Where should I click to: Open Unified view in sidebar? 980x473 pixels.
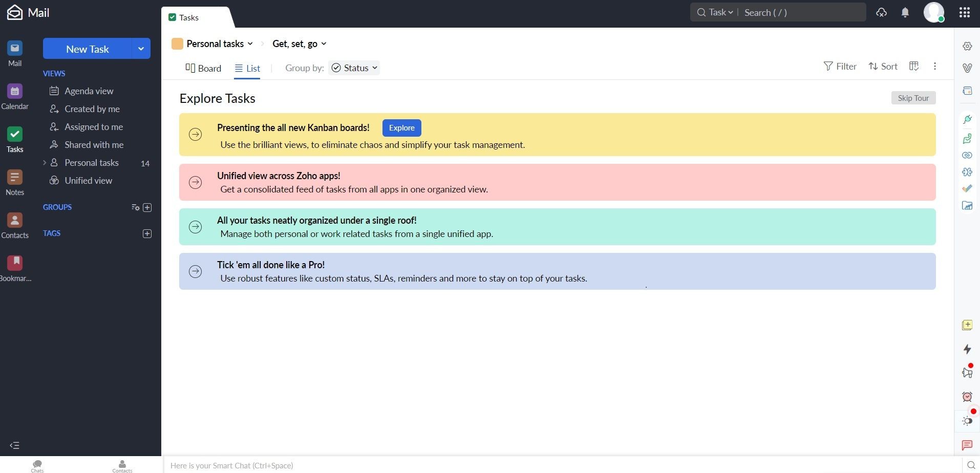pyautogui.click(x=88, y=180)
